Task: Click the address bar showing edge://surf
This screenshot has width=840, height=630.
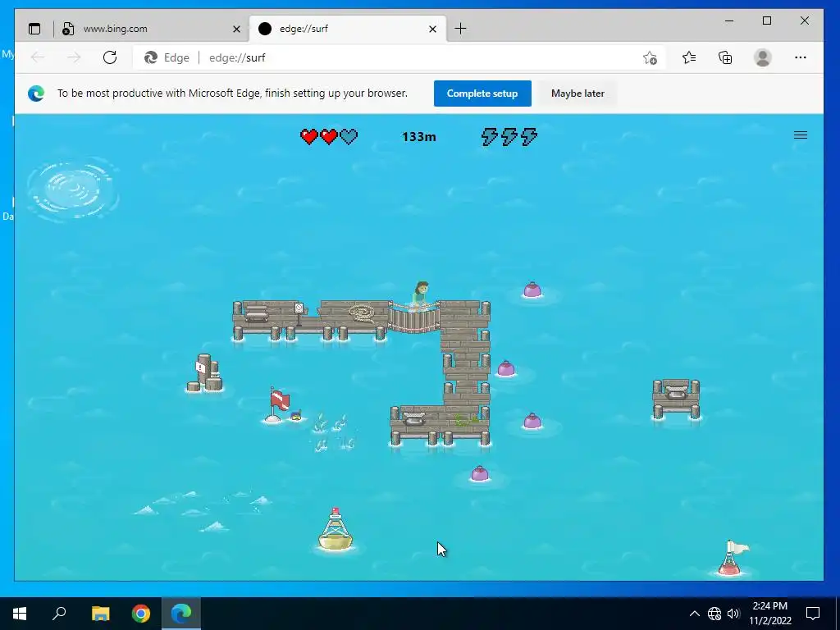Action: [399, 57]
